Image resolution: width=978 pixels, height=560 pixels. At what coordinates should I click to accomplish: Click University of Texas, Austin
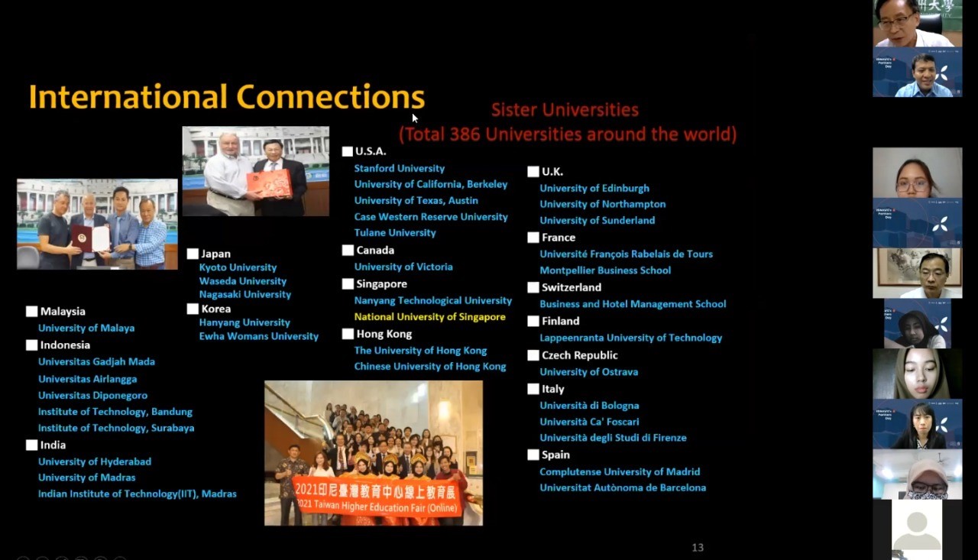pyautogui.click(x=416, y=200)
